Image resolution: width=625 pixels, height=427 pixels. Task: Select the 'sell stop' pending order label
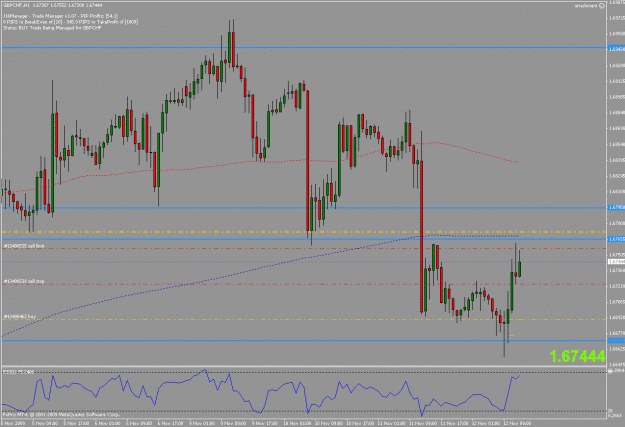(x=24, y=281)
